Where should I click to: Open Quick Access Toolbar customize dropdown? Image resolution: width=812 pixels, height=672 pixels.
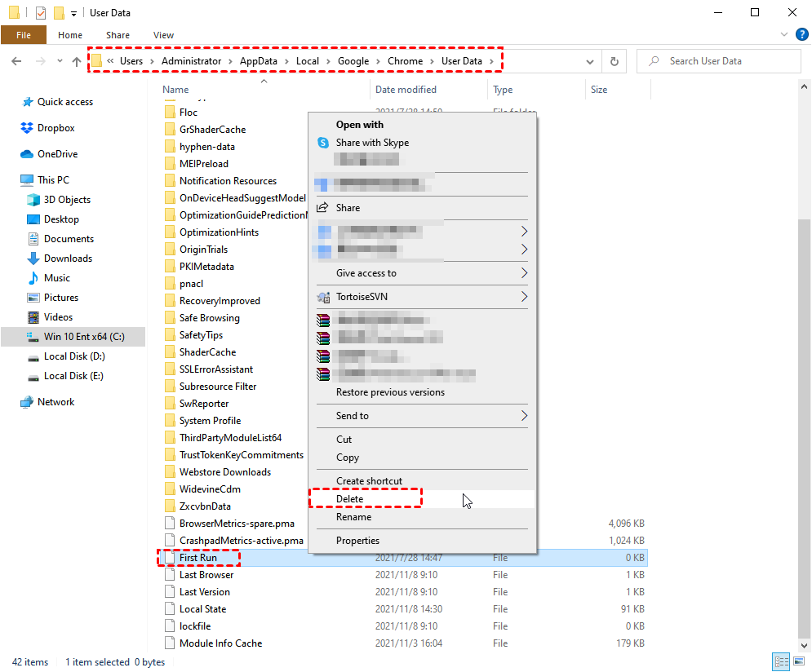(73, 13)
